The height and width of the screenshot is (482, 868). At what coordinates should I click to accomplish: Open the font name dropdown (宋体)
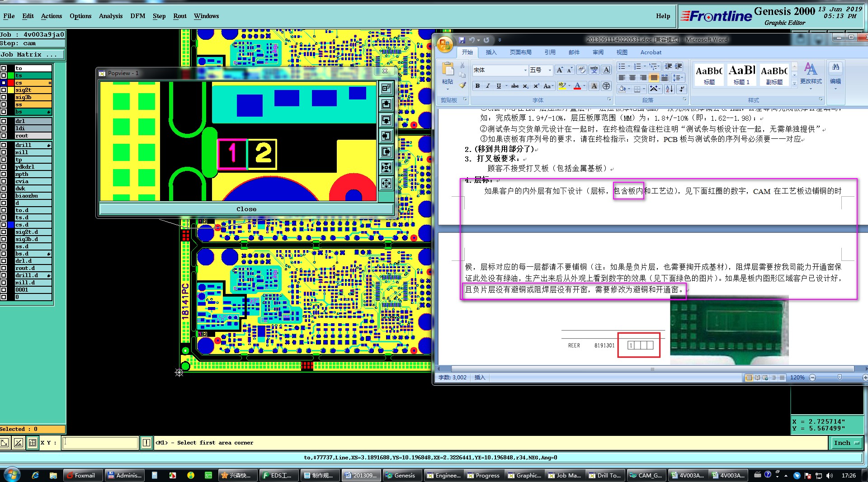coord(525,70)
